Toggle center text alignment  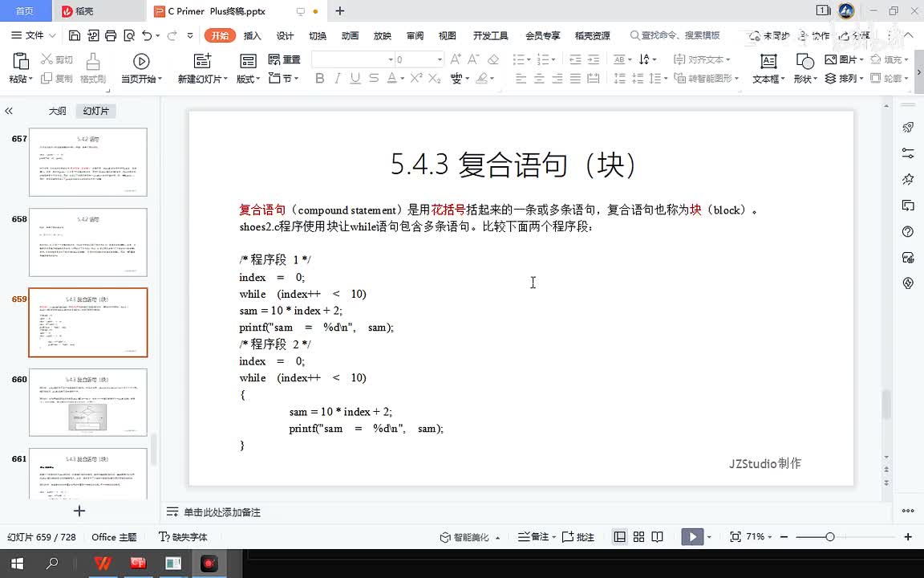pyautogui.click(x=539, y=79)
